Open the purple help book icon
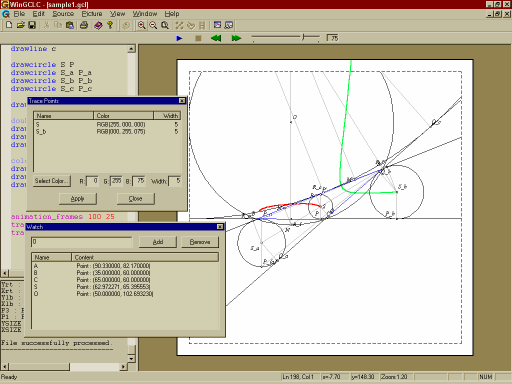The height and width of the screenshot is (384, 512). (x=98, y=25)
